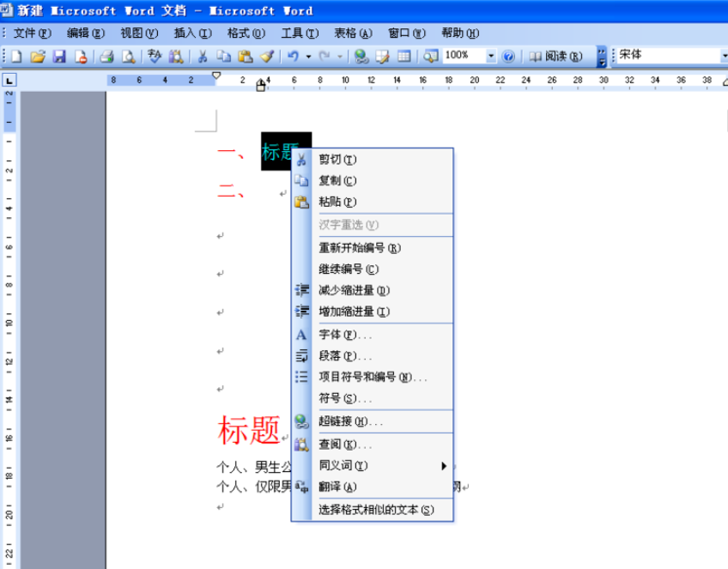Choose 翻译(A) in the context menu

tap(373, 487)
